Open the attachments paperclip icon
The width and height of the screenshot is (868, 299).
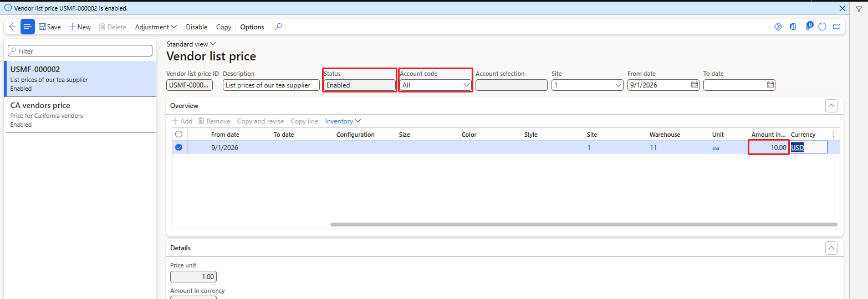tap(808, 27)
